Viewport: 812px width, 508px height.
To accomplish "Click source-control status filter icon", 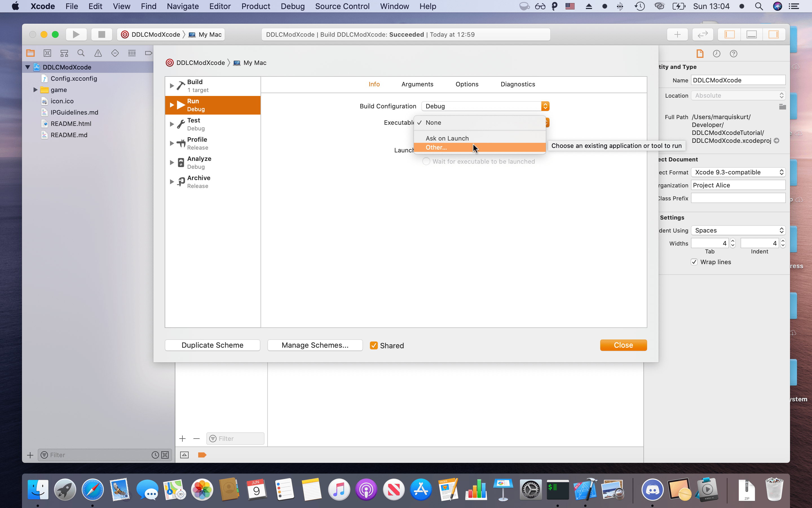I will click(165, 455).
